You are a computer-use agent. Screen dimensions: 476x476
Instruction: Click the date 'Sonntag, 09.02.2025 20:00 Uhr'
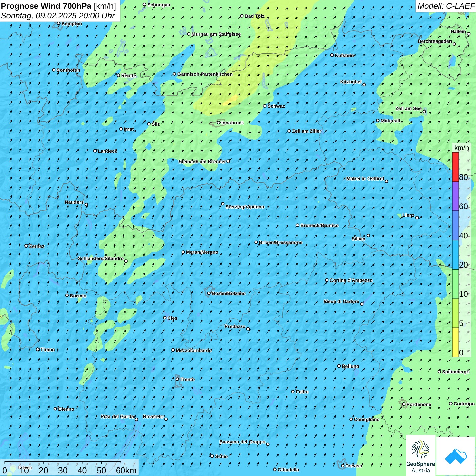click(x=58, y=16)
